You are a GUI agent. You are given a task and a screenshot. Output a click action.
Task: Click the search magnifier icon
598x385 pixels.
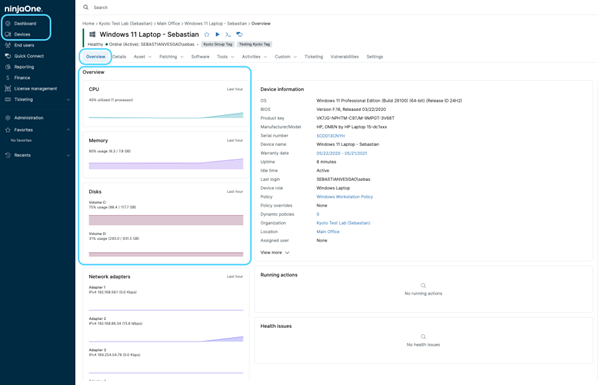[x=86, y=7]
